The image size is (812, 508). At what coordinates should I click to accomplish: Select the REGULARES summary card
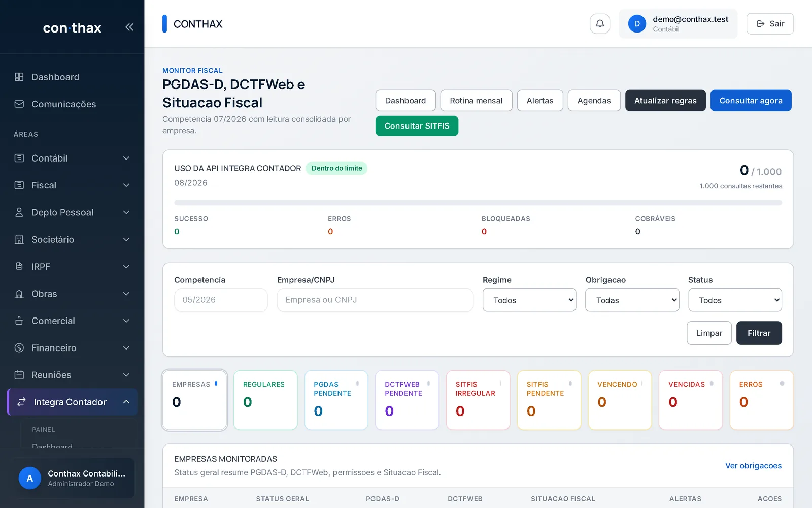265,400
